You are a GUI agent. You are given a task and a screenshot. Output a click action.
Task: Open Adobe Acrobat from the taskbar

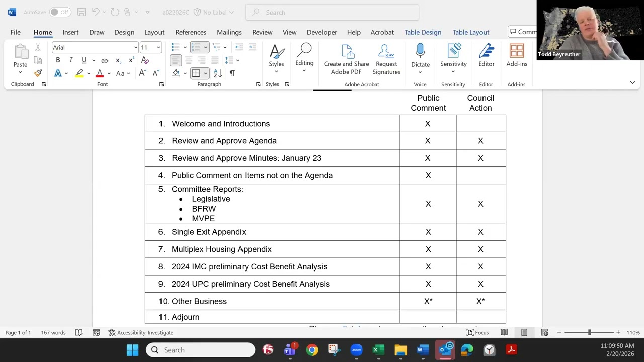[x=511, y=350]
